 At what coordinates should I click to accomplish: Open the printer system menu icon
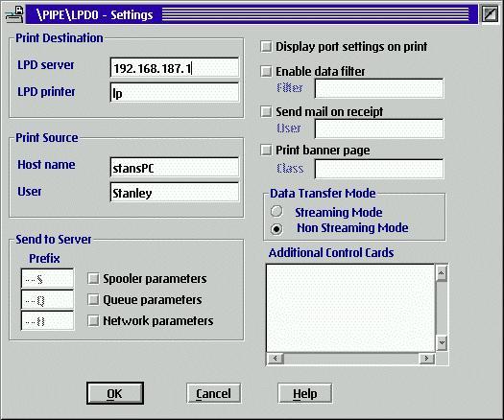(x=14, y=14)
